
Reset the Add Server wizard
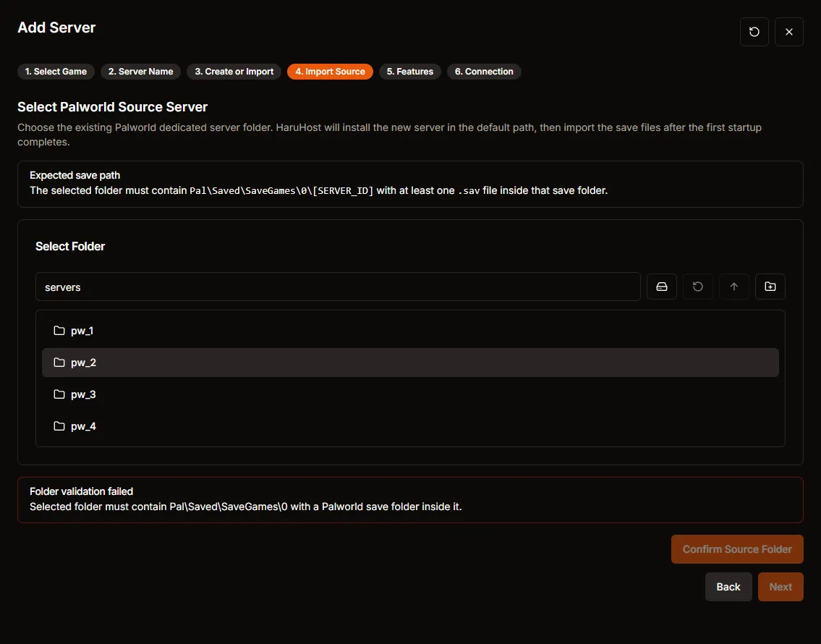[x=754, y=32]
